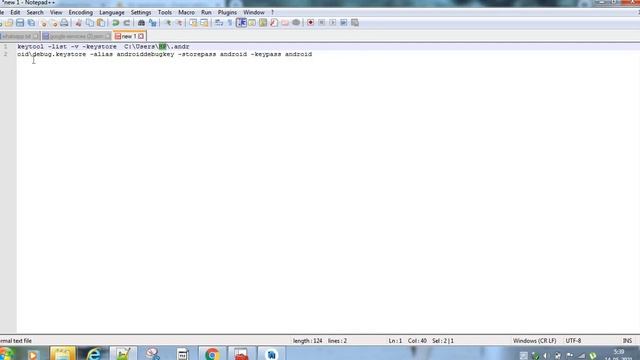Open Find with the binoculars icon
This screenshot has width=640, height=360.
[141, 23]
